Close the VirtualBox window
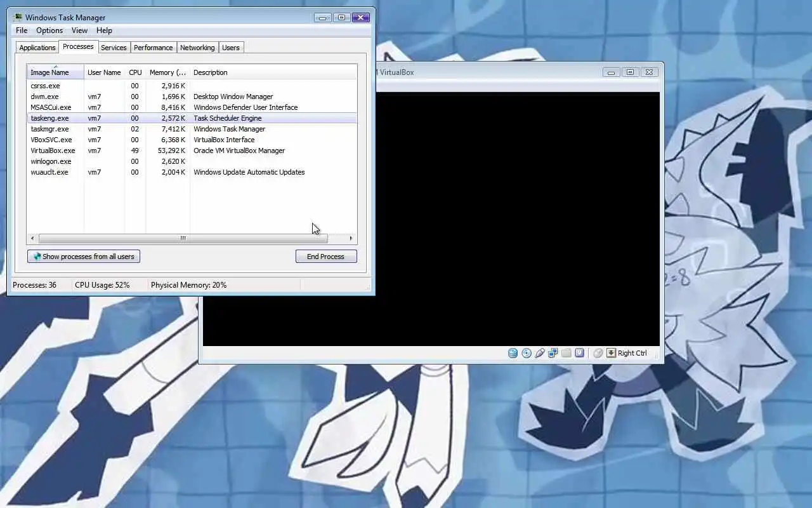The width and height of the screenshot is (812, 508). click(x=649, y=72)
